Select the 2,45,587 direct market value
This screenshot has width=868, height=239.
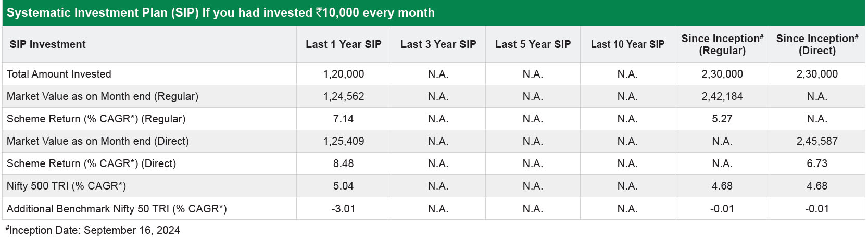817,141
